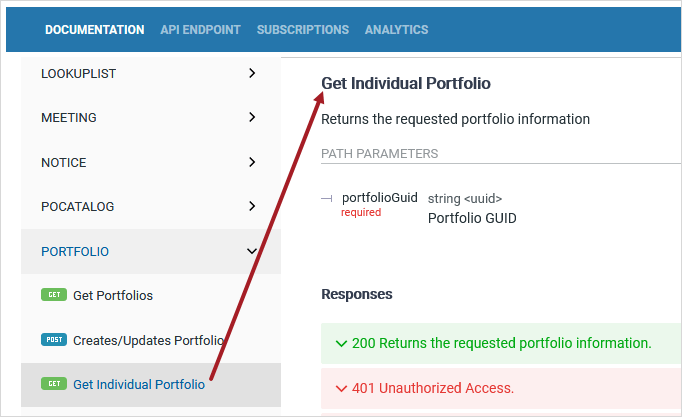Click the GET badge beside Get Portfolios

point(54,295)
